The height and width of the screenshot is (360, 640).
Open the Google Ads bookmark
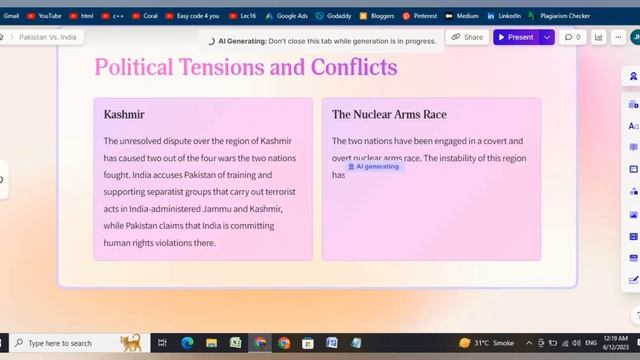(287, 16)
